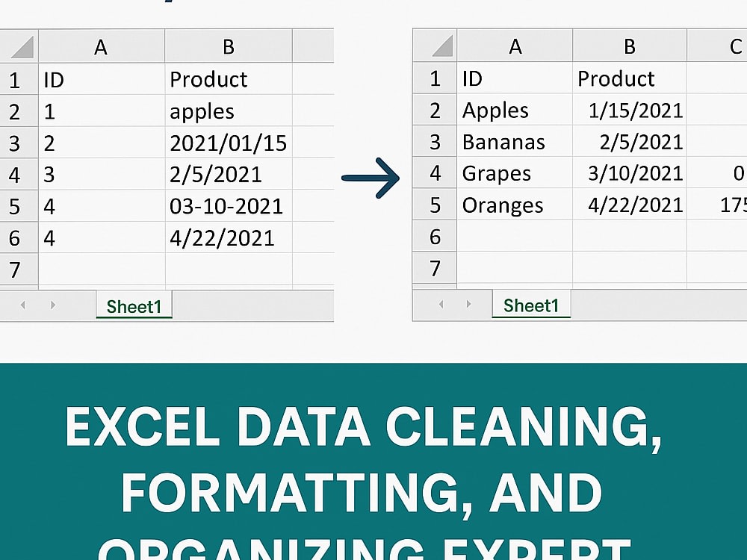Click row 7 header on the left spreadsheet
The height and width of the screenshot is (560, 747).
[18, 270]
